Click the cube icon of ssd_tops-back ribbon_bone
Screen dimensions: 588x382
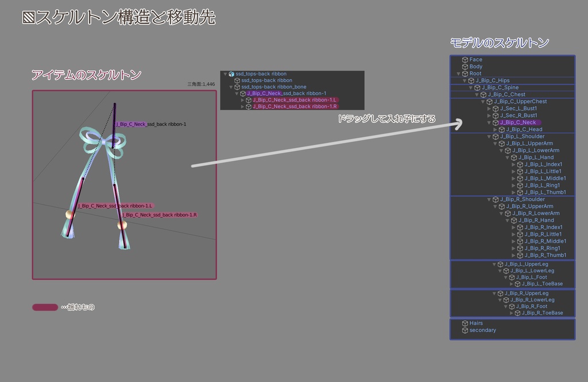click(237, 87)
